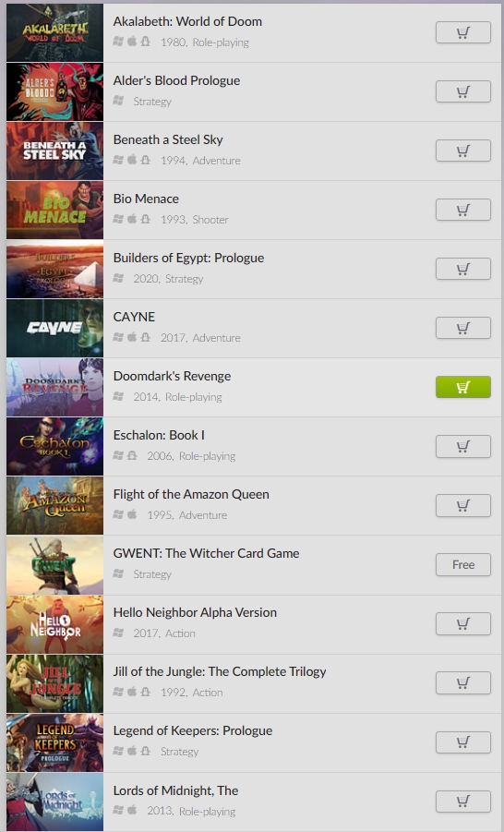This screenshot has height=832, width=504.
Task: Add Legend of Keepers: Prologue to cart
Action: coord(463,742)
